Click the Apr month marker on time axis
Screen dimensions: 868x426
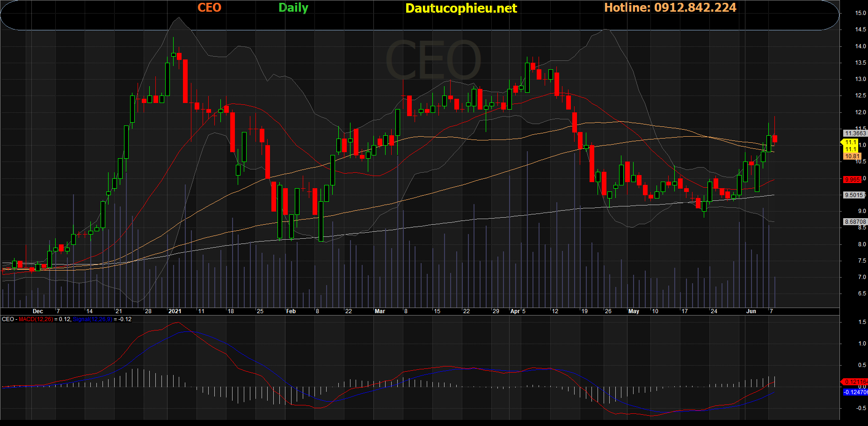[x=515, y=311]
